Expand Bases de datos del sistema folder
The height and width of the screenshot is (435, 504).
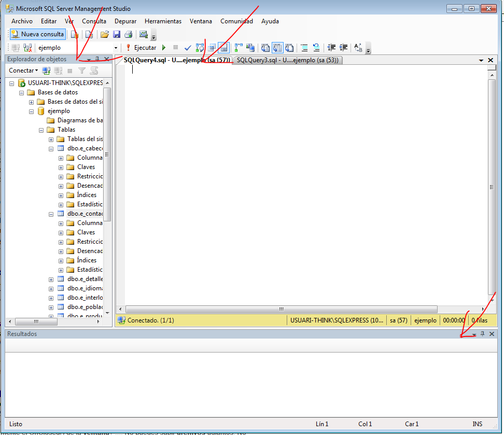31,102
